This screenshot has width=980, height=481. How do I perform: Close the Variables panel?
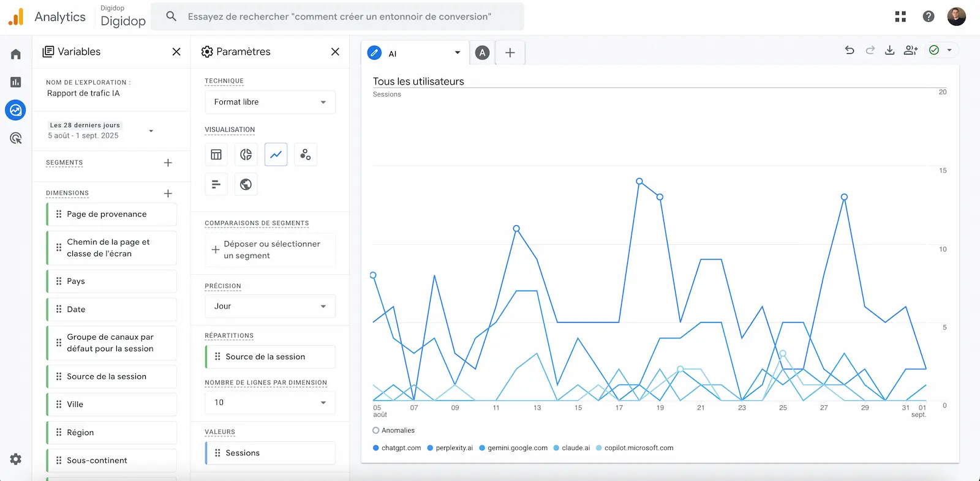[176, 51]
